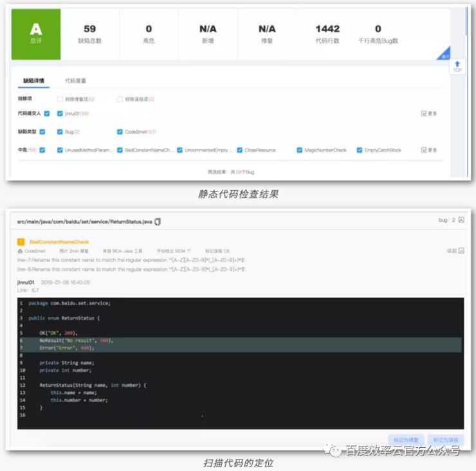Screen dimensions: 476x471
Task: Uncheck the CloseResource rule checkbox
Action: pos(239,150)
